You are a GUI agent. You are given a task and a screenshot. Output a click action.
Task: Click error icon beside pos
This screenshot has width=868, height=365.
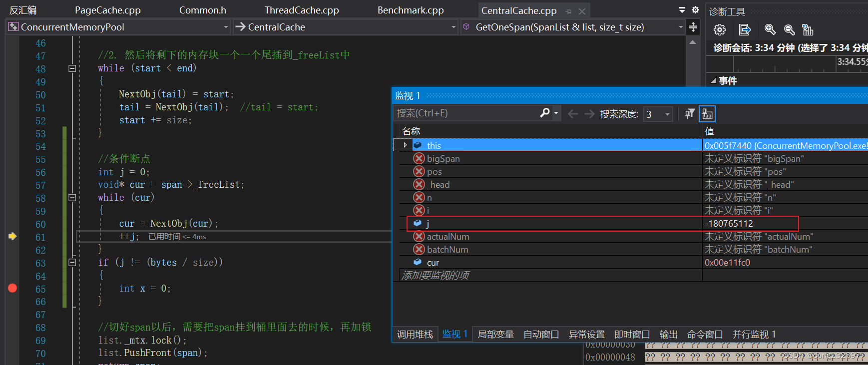pos(419,171)
